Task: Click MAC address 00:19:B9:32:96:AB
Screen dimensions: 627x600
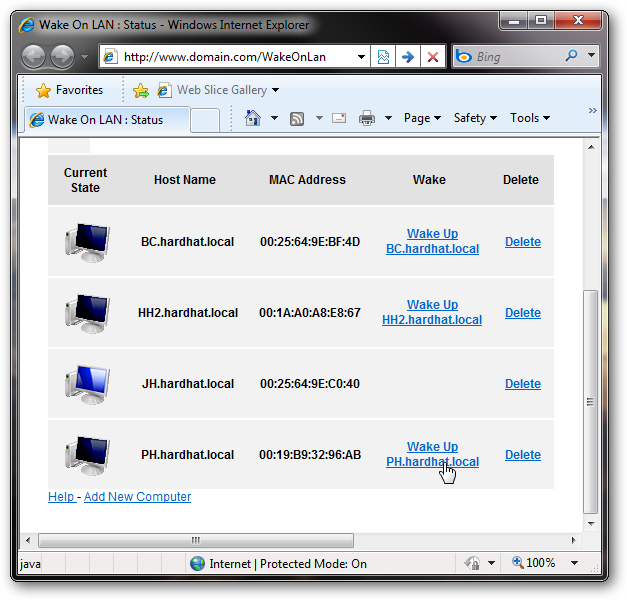Action: tap(310, 455)
